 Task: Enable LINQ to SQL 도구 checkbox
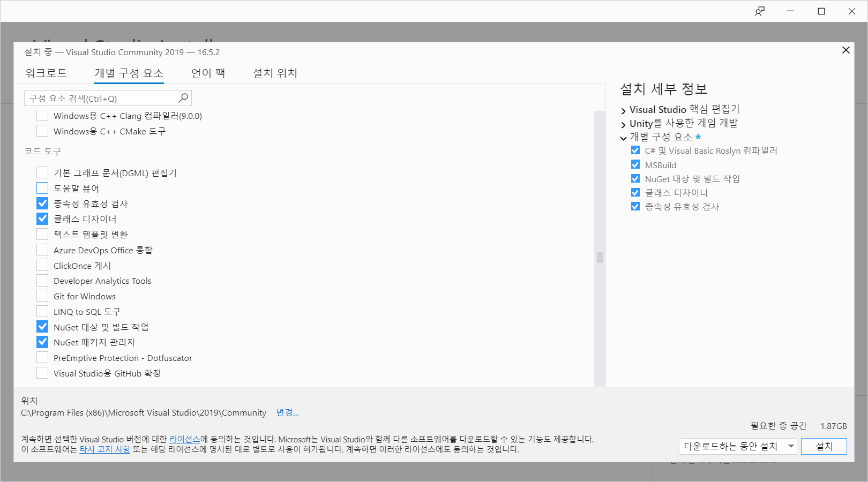pyautogui.click(x=42, y=311)
